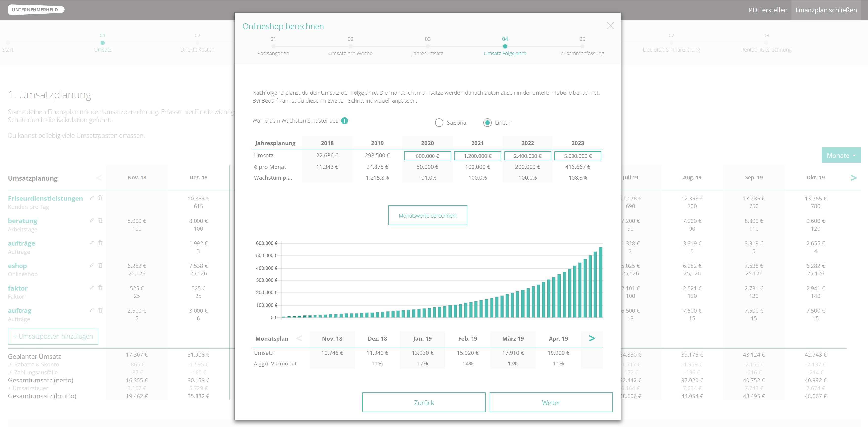
Task: Switch to step 03 Jahresumsatz
Action: [427, 46]
